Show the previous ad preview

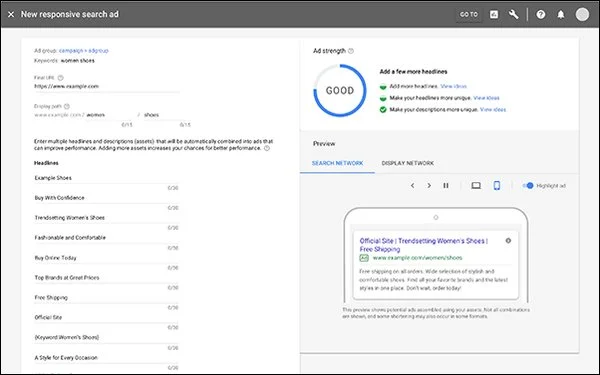click(x=412, y=186)
